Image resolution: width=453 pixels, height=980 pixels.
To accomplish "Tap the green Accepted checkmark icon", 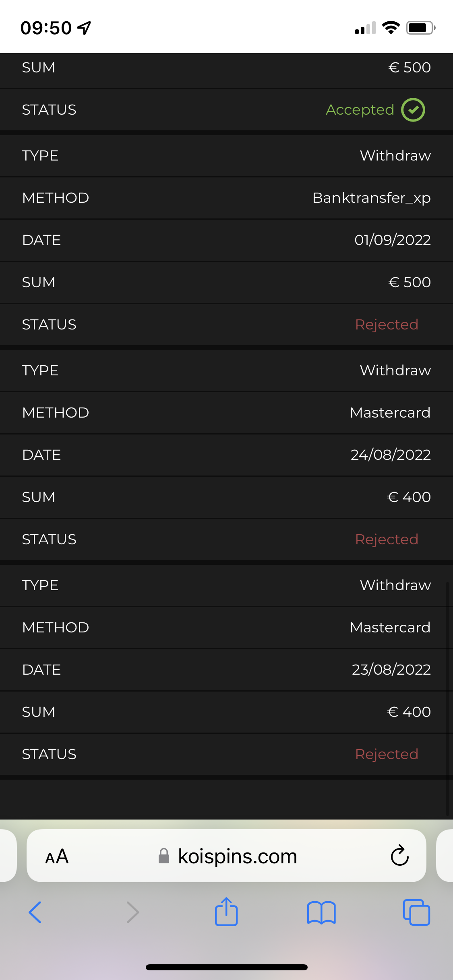I will 413,110.
